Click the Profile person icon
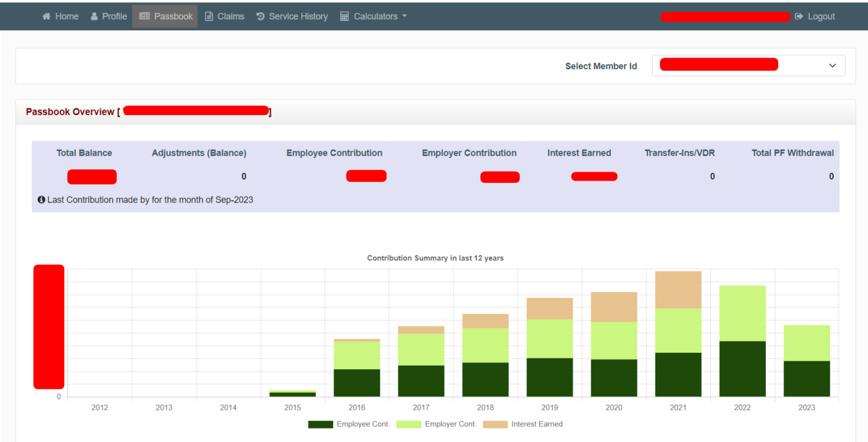The image size is (868, 442). click(94, 16)
